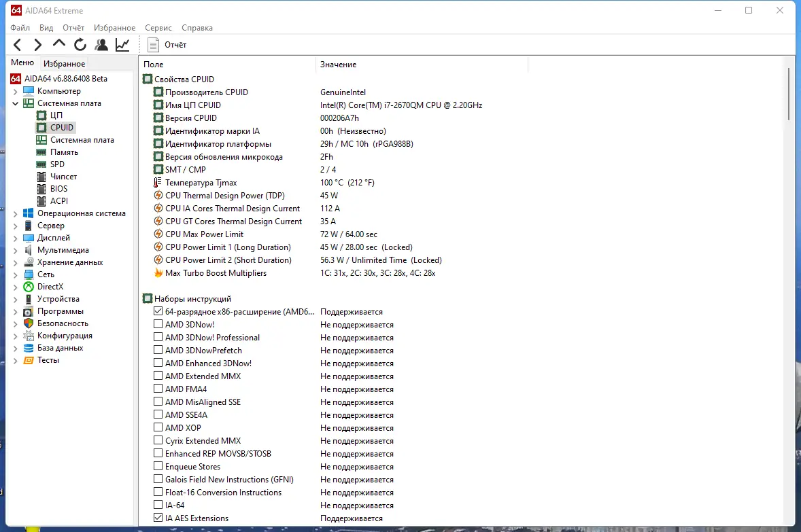Click the База данных database icon
Screen dimensions: 801x532
[29, 348]
